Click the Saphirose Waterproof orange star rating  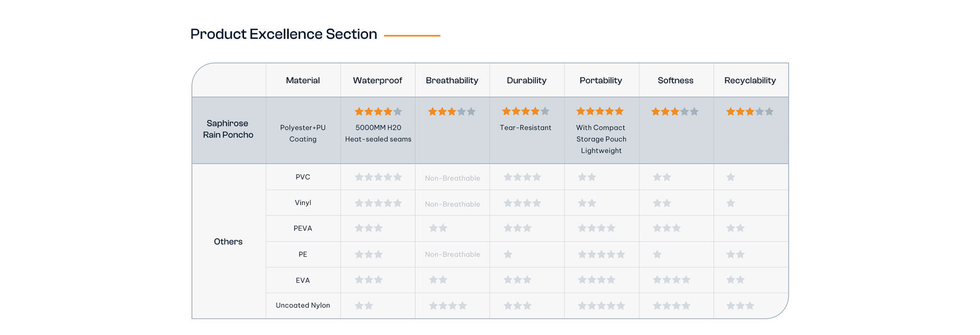[378, 111]
